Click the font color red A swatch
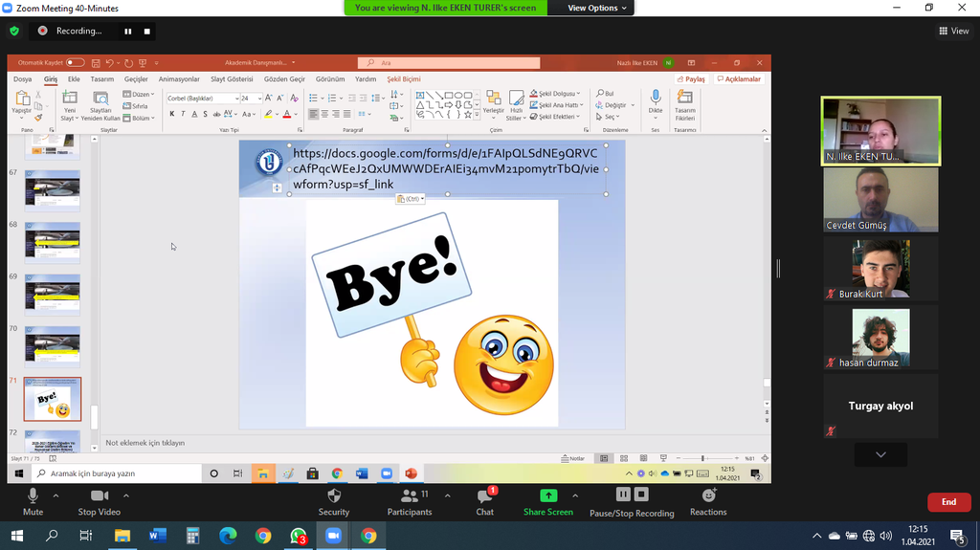The width and height of the screenshot is (980, 550). (287, 114)
